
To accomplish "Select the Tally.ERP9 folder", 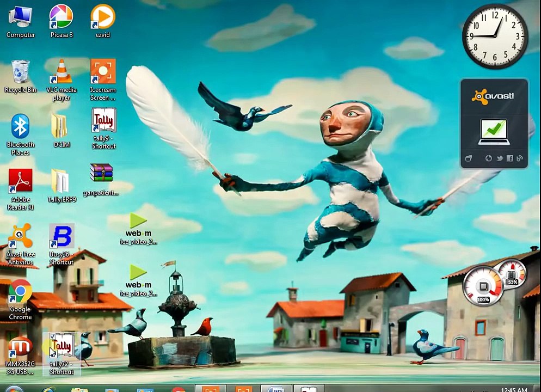I will 62,186.
